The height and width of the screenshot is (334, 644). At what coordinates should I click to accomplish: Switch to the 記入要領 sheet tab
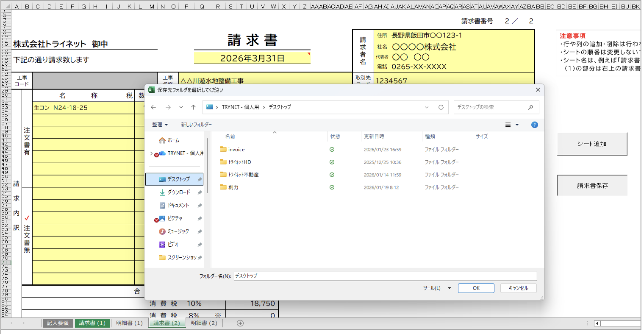pyautogui.click(x=58, y=323)
